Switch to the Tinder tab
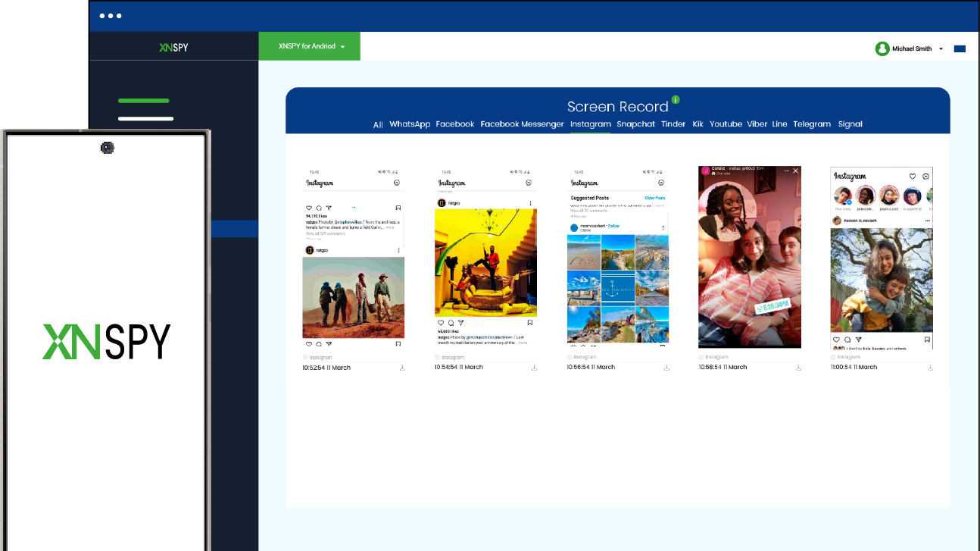 [x=673, y=124]
